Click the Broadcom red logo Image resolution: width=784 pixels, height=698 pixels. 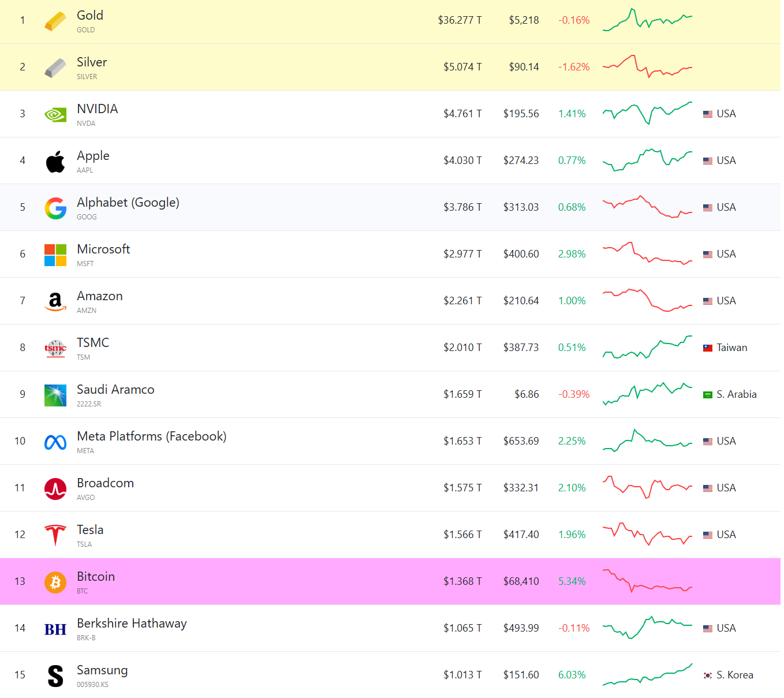pyautogui.click(x=55, y=488)
